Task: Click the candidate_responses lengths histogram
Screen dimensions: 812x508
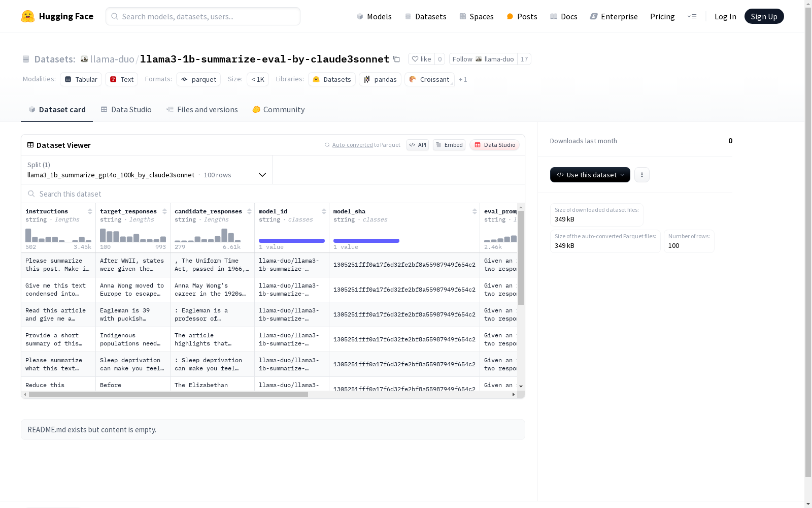Action: pos(208,235)
